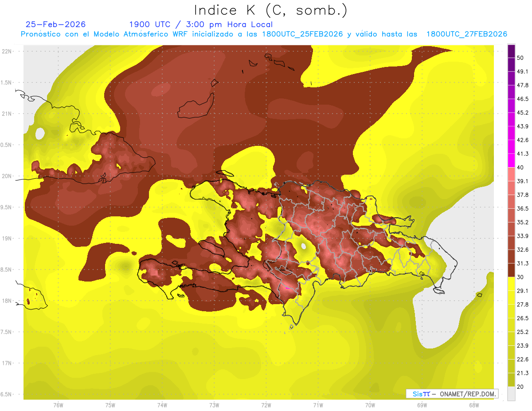Pick the bright yellow swatch just below 30

tap(511, 284)
